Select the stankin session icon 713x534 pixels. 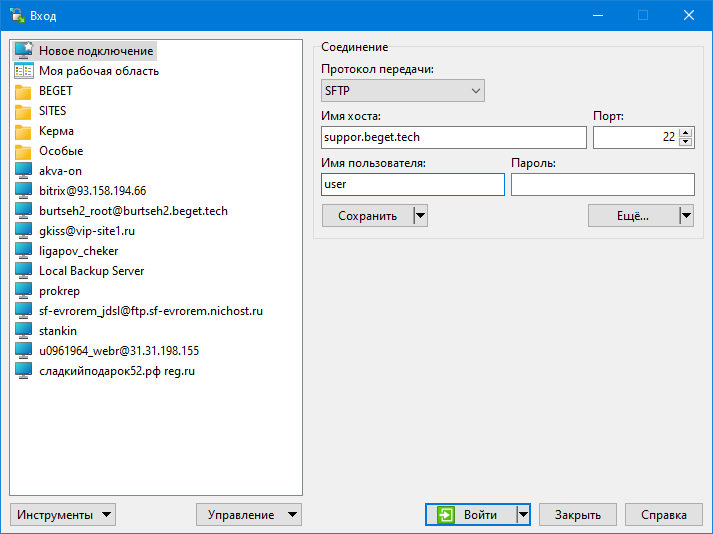(24, 331)
